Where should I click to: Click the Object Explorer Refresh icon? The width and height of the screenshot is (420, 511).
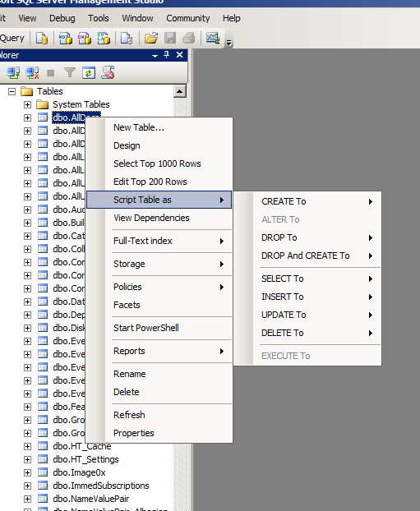[x=89, y=72]
